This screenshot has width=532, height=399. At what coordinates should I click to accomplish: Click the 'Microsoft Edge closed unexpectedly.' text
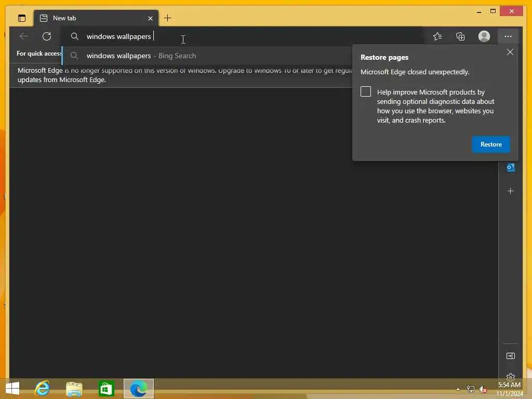click(x=415, y=72)
